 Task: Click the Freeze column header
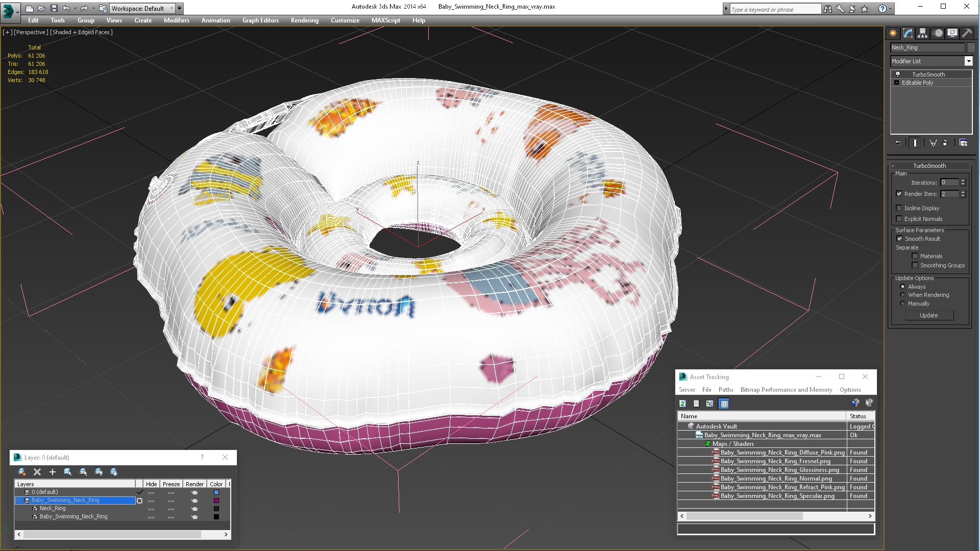coord(171,484)
